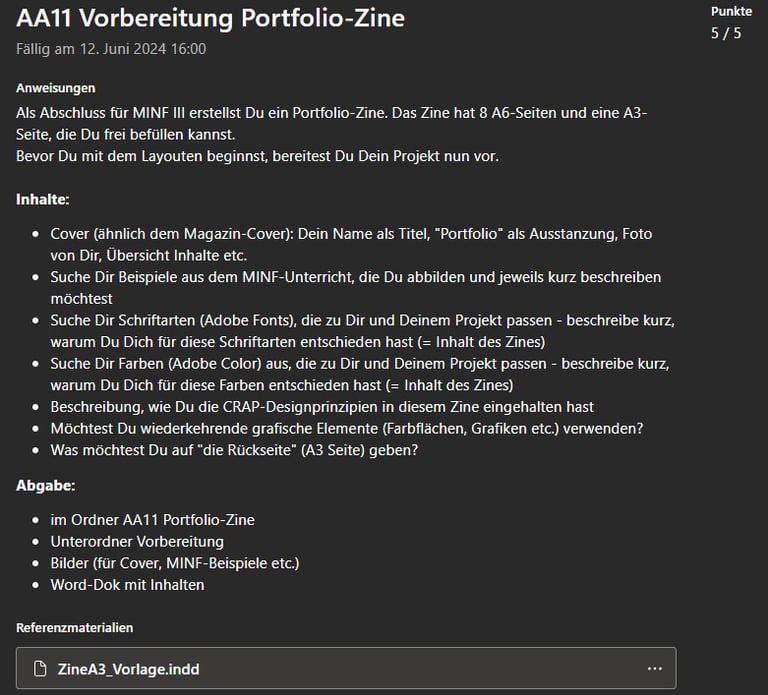Click the im Ordner AA11 Portfolio-Zine bullet
The width and height of the screenshot is (768, 695).
[x=152, y=519]
